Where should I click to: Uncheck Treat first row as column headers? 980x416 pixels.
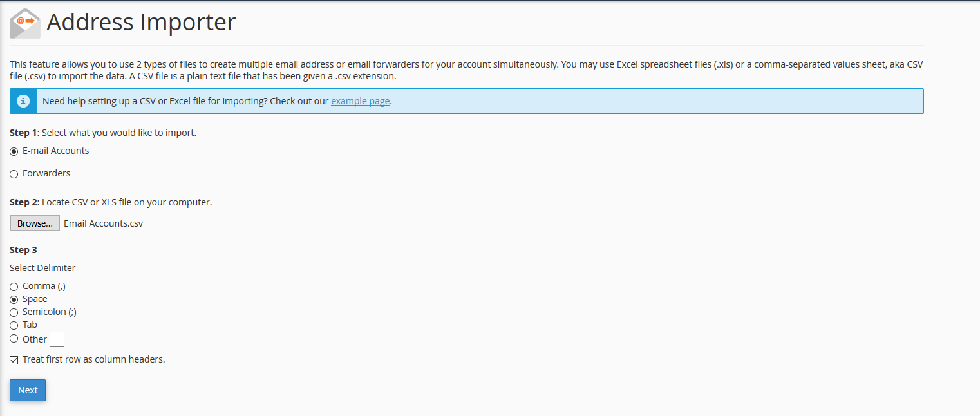[14, 360]
